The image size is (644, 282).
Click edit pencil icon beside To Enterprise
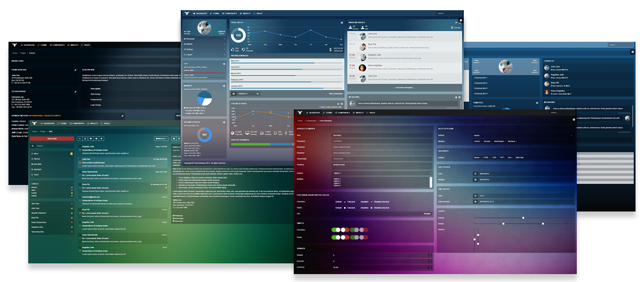[x=75, y=91]
